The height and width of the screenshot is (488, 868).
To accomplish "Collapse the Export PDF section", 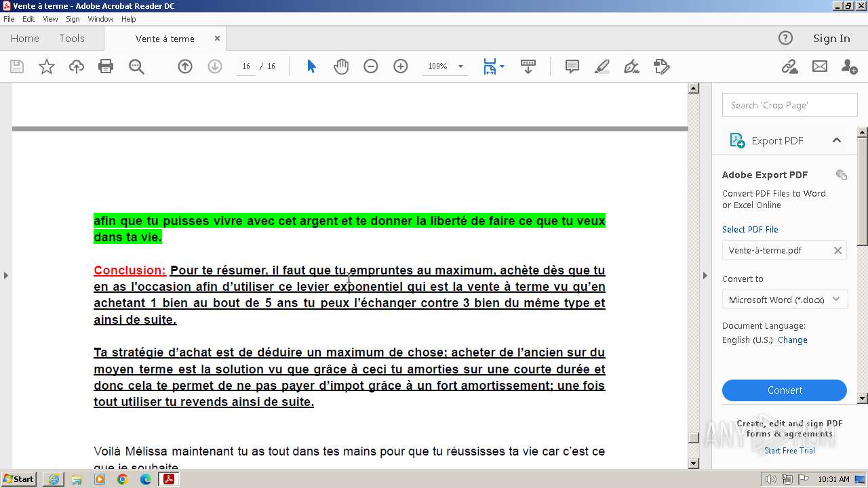I will point(837,140).
